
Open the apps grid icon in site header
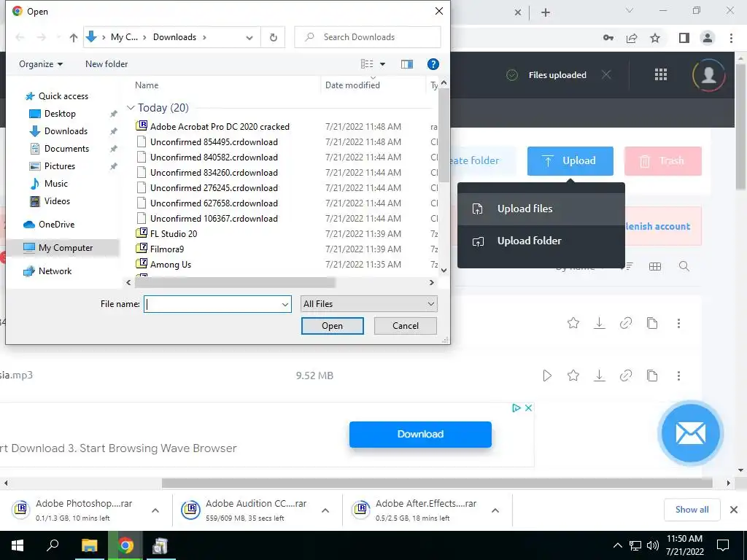(x=660, y=74)
